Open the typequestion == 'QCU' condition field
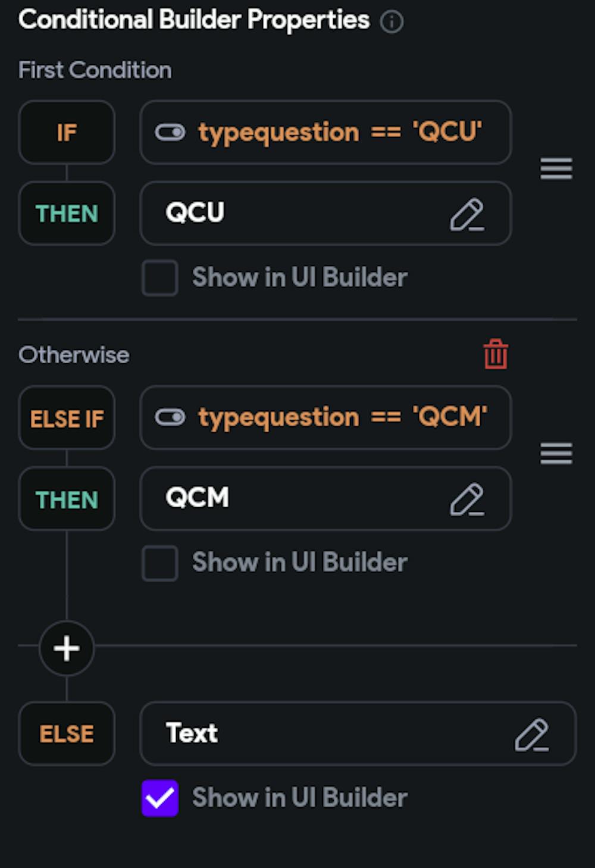Viewport: 595px width, 868px height. [325, 132]
